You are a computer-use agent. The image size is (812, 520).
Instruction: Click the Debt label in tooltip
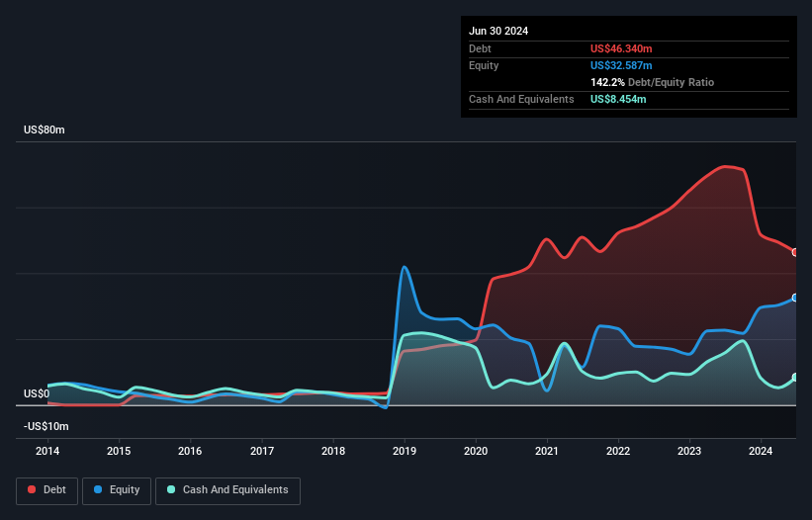pyautogui.click(x=480, y=48)
